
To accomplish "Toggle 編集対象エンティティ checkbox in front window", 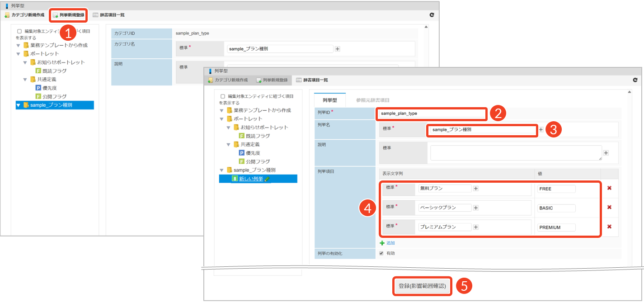I will coord(222,96).
